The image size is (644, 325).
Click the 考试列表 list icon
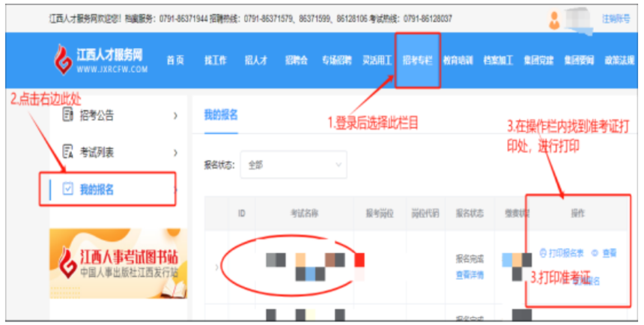point(67,151)
